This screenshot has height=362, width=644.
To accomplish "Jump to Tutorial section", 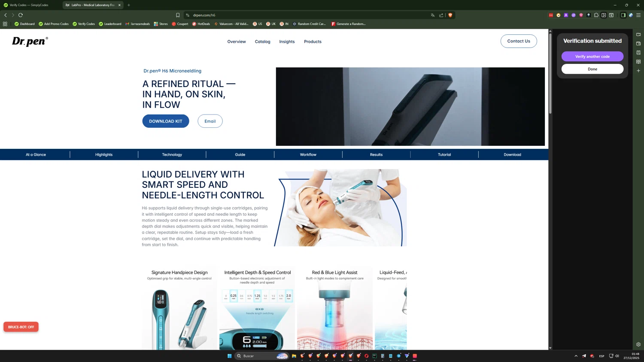I will (444, 154).
